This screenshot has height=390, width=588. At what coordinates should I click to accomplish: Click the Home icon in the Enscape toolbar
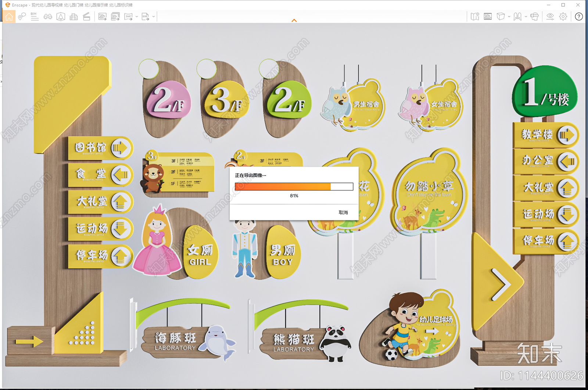click(9, 17)
